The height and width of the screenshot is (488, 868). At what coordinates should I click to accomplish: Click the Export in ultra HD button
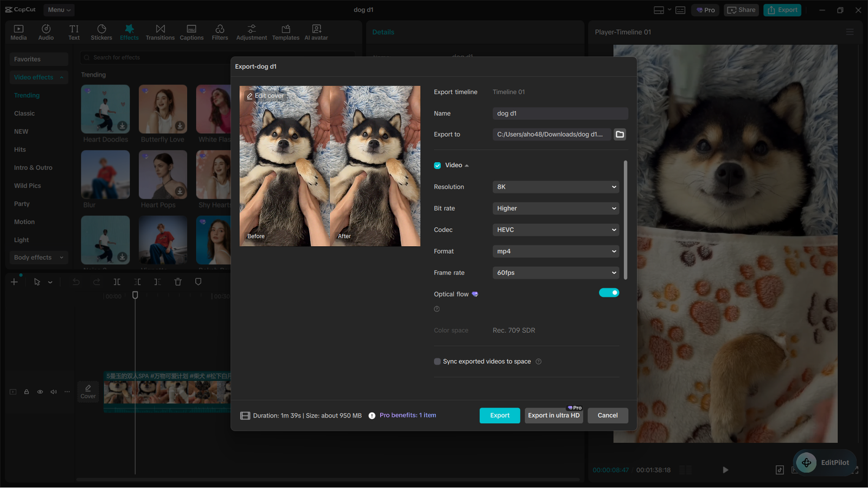[x=553, y=415]
